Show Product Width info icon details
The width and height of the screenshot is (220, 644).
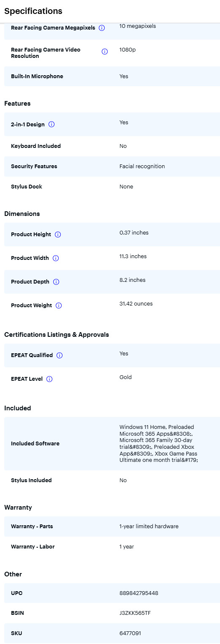click(56, 258)
